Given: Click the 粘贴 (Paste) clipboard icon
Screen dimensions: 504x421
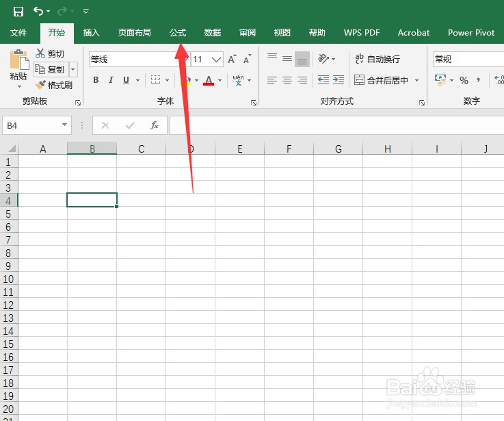Looking at the screenshot, I should [19, 60].
